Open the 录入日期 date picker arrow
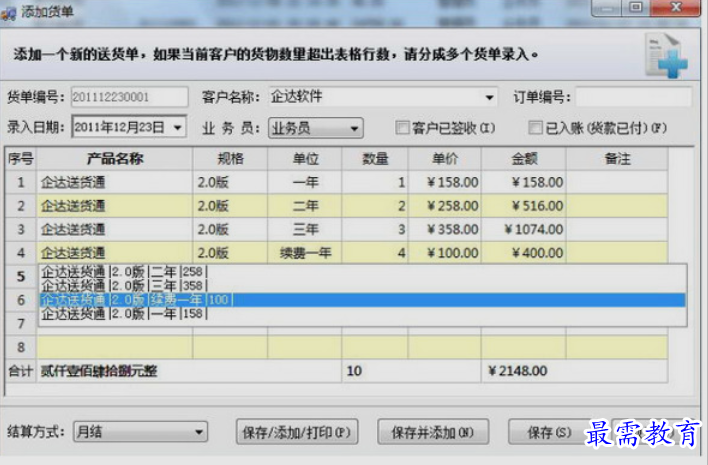This screenshot has width=708, height=465. 178,128
